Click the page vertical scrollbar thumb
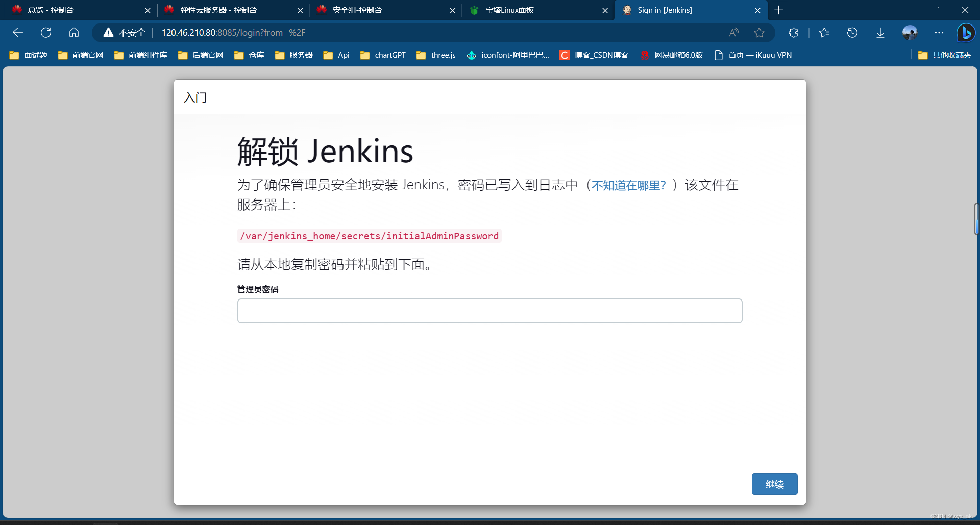Screen dimensions: 980x525 (976, 219)
